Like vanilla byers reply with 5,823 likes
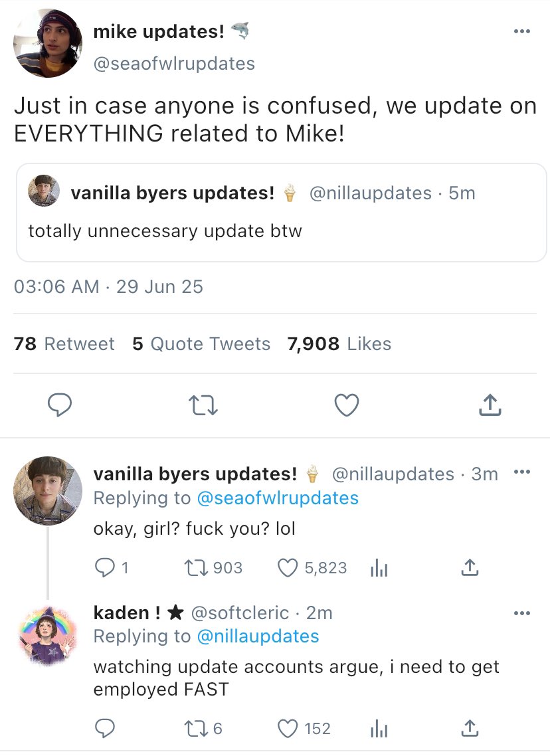550x756 pixels. coord(288,567)
